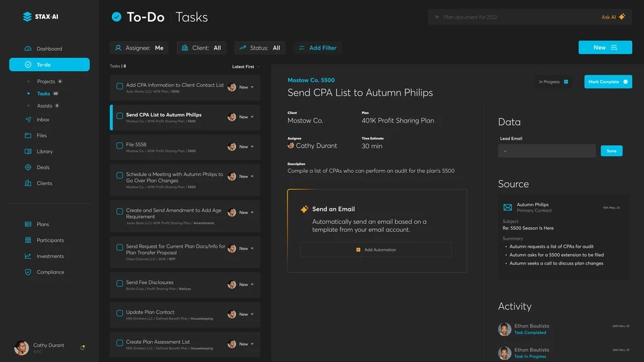Screen dimensions: 644x362
Task: Toggle the In Progress status indicator
Action: coord(553,82)
